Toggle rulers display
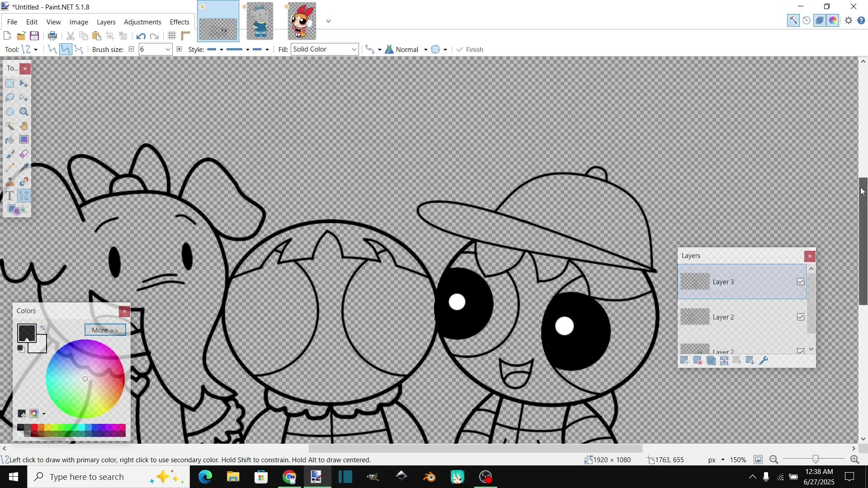Viewport: 868px width, 488px height. (x=185, y=36)
